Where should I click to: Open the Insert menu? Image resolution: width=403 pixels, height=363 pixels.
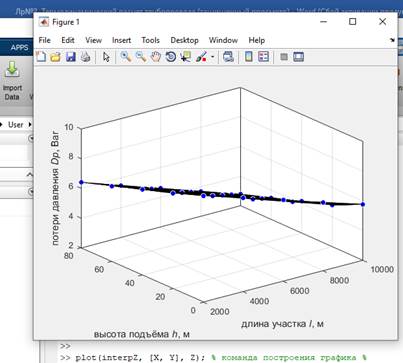point(121,40)
